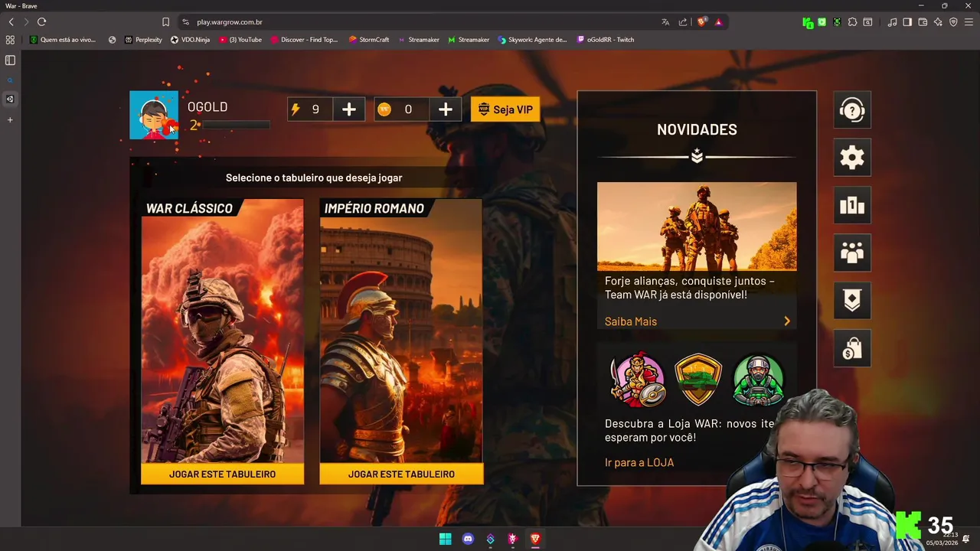
Task: Open the YouTube bookmark
Action: point(240,40)
